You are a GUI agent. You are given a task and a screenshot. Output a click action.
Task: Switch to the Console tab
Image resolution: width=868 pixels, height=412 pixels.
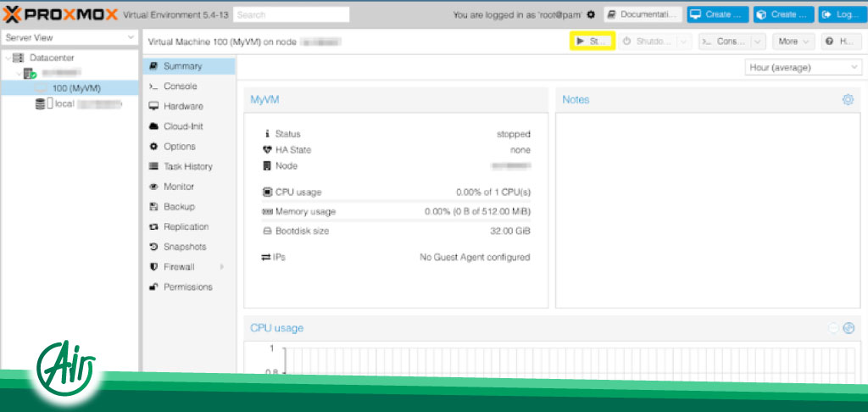tap(189, 86)
